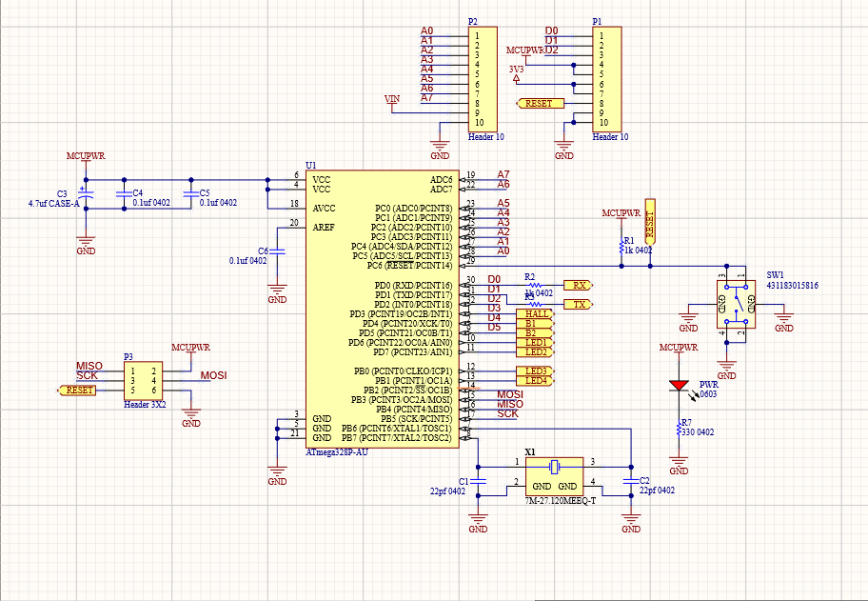Click the D0 net label on pin PD0
This screenshot has height=601, width=868.
coord(496,278)
